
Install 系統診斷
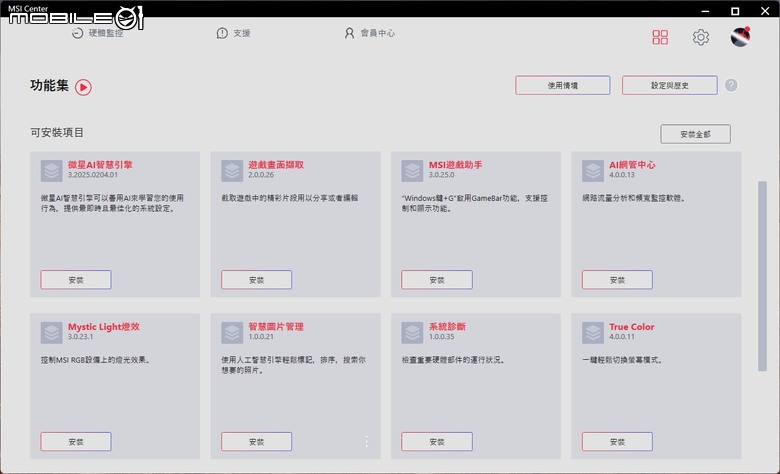[437, 441]
